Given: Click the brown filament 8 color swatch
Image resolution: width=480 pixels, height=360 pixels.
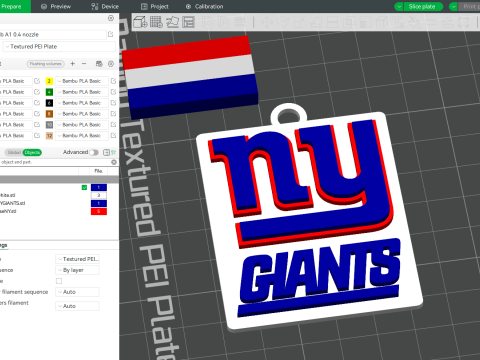Looking at the screenshot, I should (49, 114).
